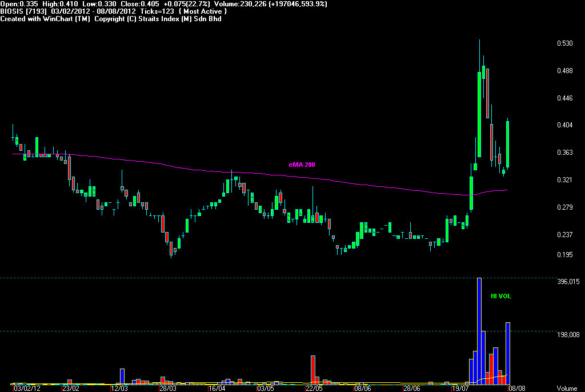The height and width of the screenshot is (392, 585).
Task: Click the 22/05 date marker
Action: tap(314, 388)
